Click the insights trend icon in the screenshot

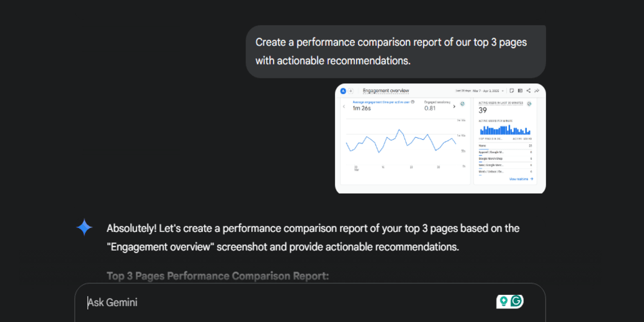coord(537,91)
